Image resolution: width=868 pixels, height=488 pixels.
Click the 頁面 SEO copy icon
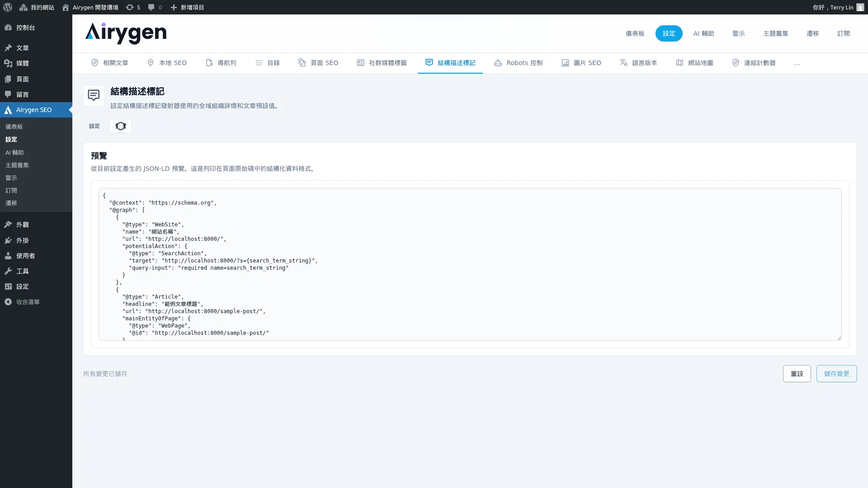pyautogui.click(x=302, y=63)
